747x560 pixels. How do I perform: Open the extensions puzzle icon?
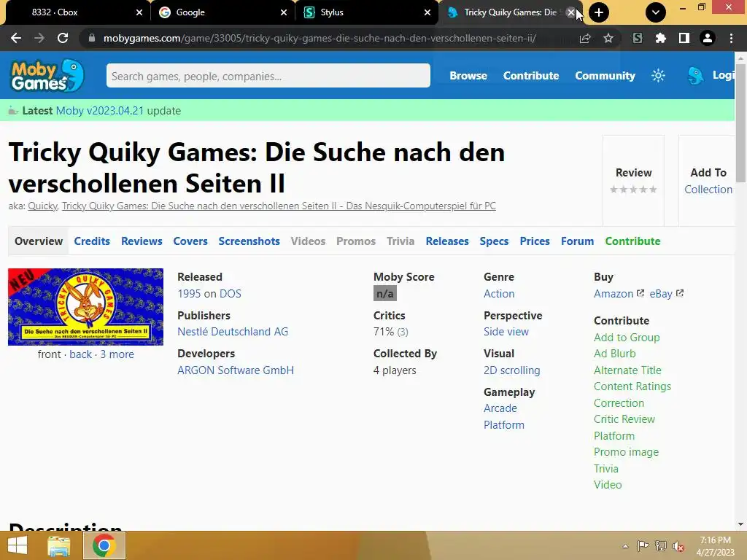coord(661,38)
